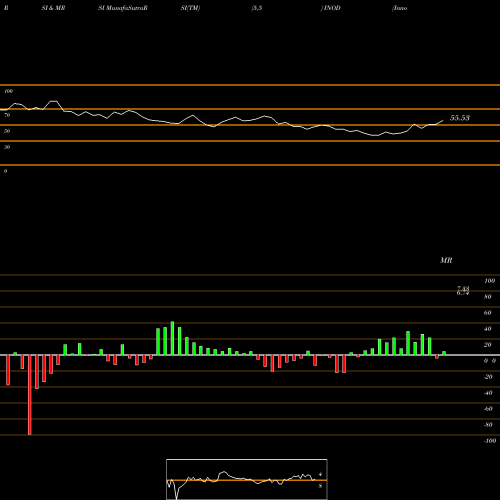Image resolution: width=500 pixels, height=500 pixels.
Task: Click the INOD ticker text in header
Action: pyautogui.click(x=332, y=8)
